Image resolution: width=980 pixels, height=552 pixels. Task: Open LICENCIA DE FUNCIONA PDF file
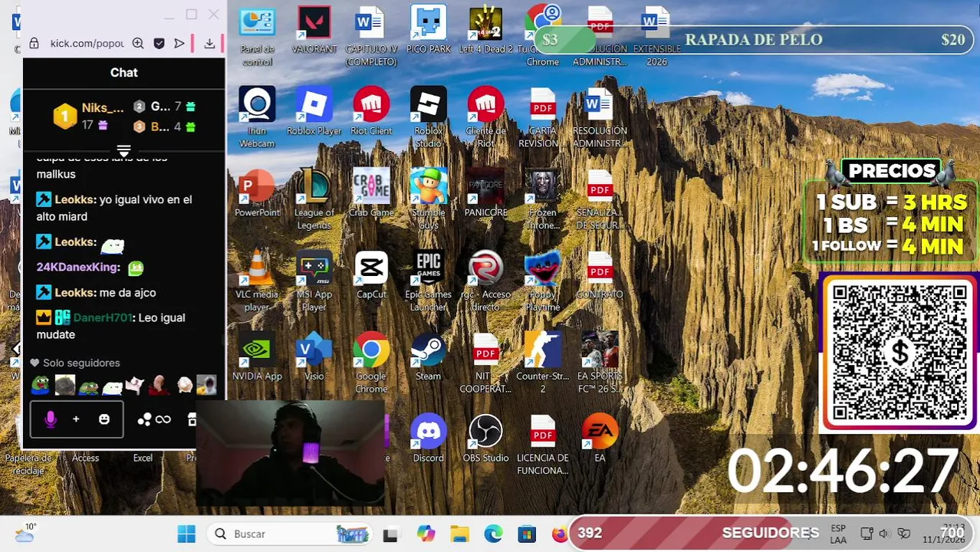[542, 445]
